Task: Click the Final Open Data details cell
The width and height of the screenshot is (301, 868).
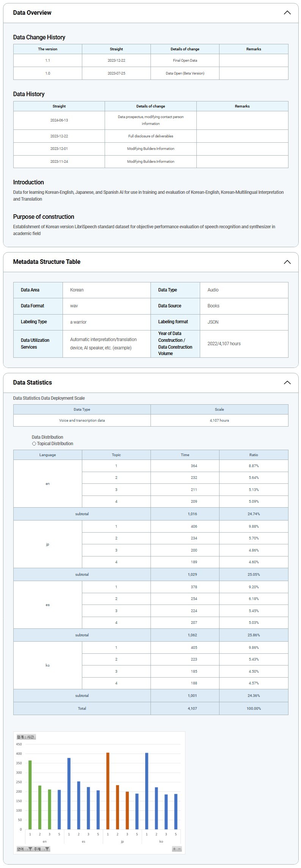Action: click(x=185, y=61)
